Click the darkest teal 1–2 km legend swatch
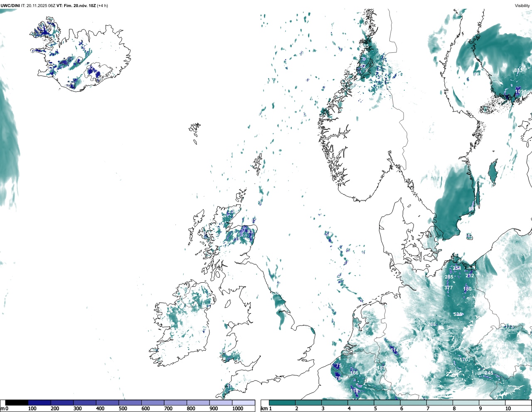The image size is (532, 412). pos(282,402)
